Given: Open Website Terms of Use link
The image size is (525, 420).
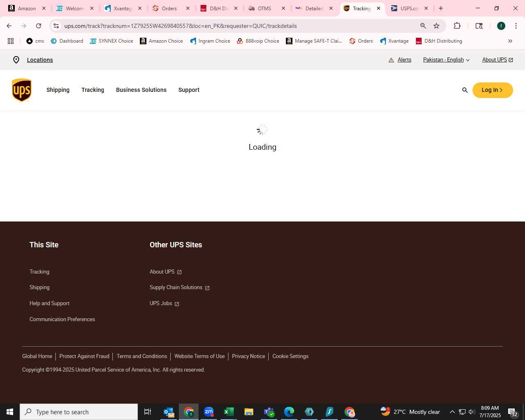Looking at the screenshot, I should click(x=199, y=356).
